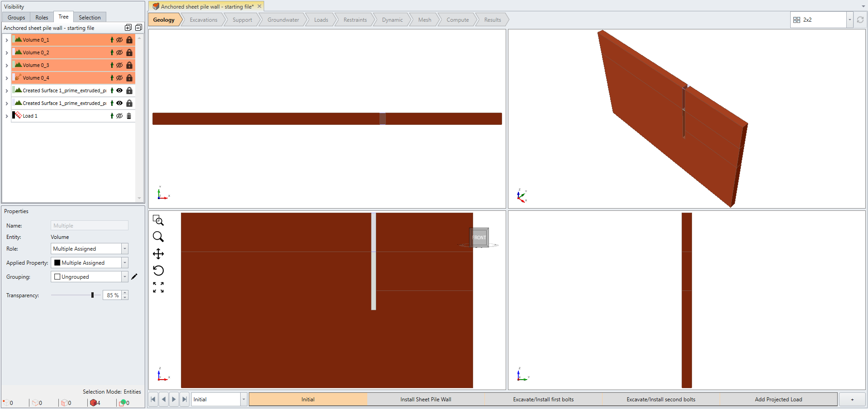Switch to the Groups visibility tab
This screenshot has width=868, height=409.
[x=16, y=18]
